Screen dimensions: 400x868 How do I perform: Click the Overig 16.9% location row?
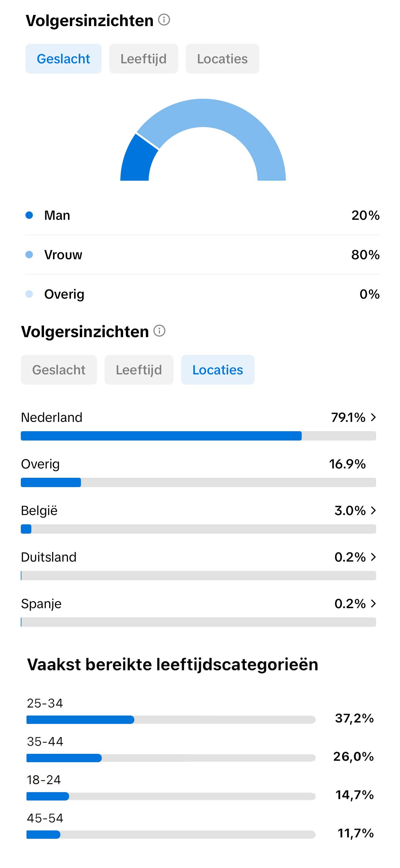[198, 472]
